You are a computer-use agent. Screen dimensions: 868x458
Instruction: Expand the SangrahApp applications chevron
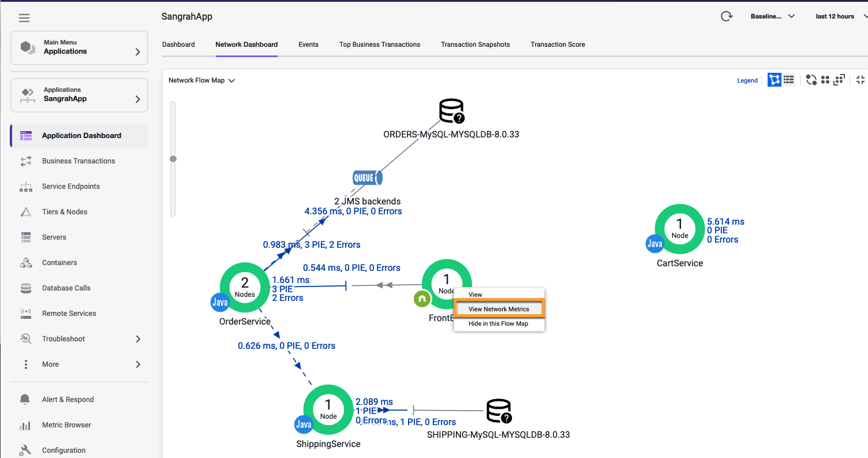click(x=137, y=99)
